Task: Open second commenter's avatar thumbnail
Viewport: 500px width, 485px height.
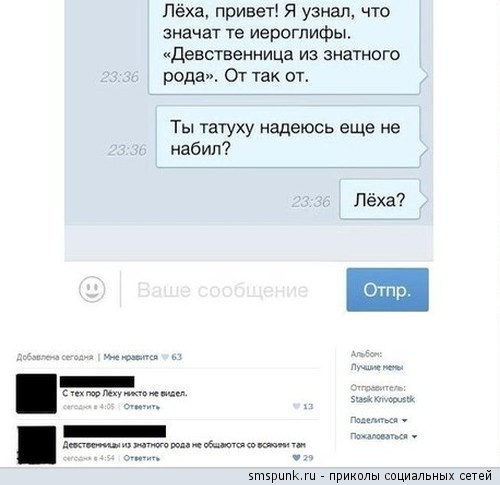Action: point(36,445)
